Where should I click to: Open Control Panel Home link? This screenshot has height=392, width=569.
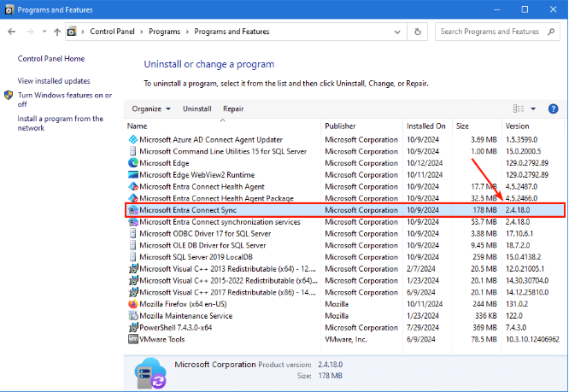tap(51, 59)
